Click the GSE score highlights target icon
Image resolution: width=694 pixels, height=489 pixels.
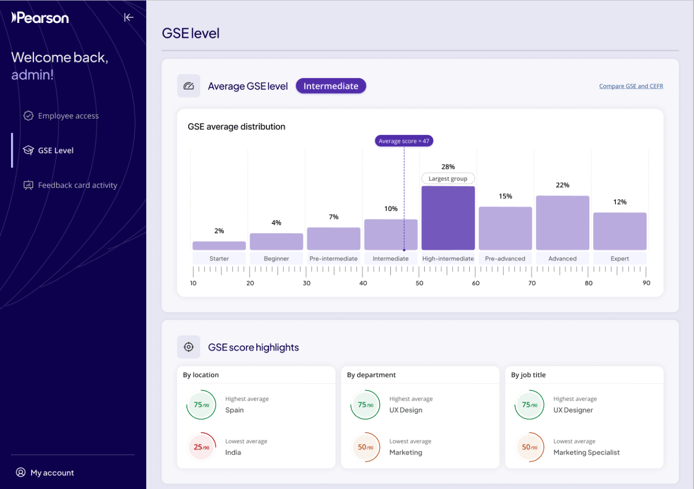click(x=189, y=347)
